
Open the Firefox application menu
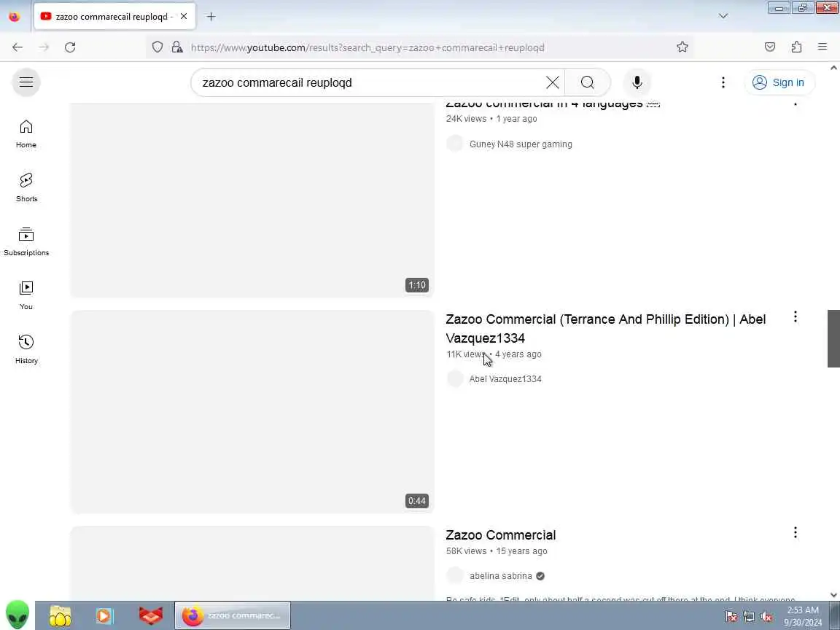coord(822,47)
